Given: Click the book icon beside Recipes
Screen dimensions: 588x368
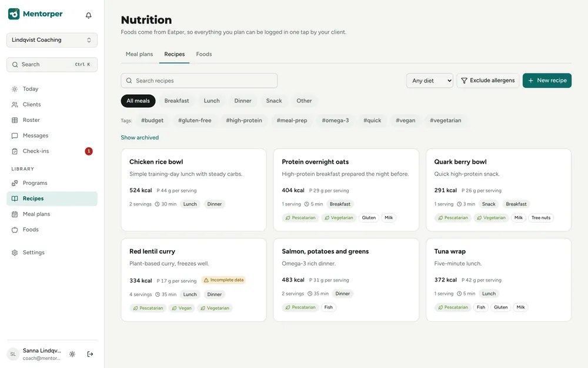Looking at the screenshot, I should point(15,198).
